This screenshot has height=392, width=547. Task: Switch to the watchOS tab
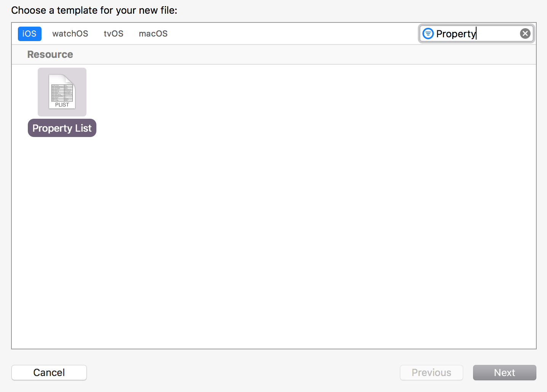pyautogui.click(x=70, y=33)
